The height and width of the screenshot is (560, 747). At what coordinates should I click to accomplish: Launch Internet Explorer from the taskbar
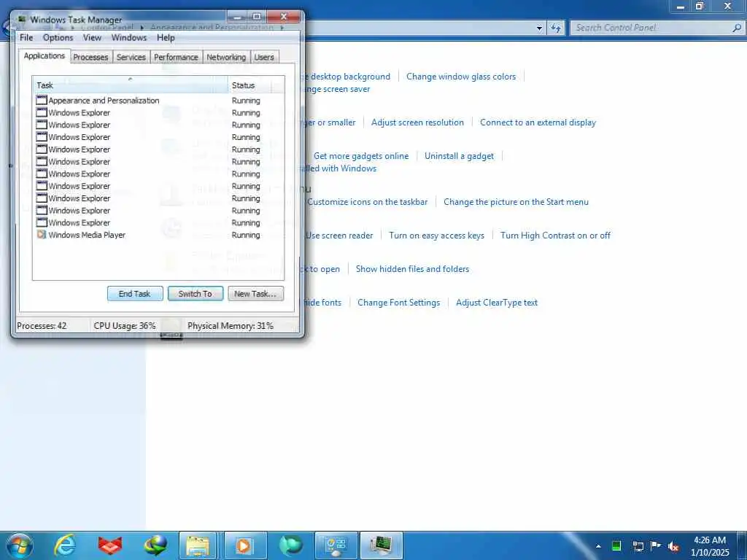[64, 545]
